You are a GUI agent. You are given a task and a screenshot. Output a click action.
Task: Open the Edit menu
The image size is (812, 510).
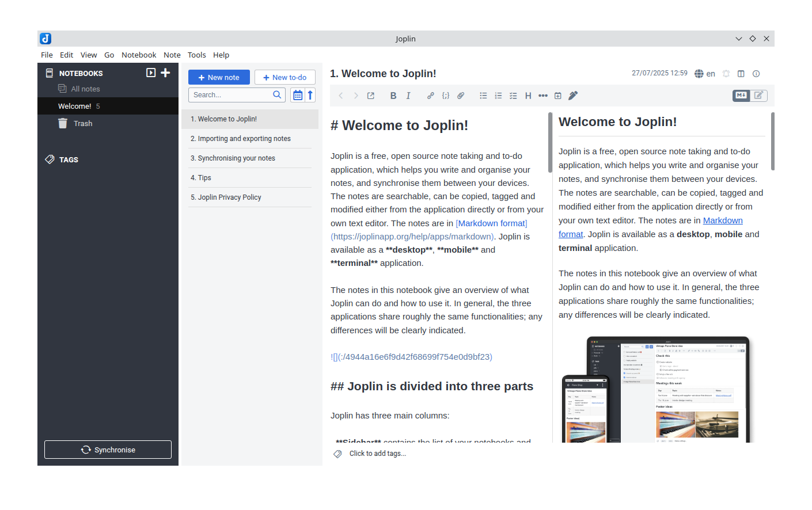point(66,55)
